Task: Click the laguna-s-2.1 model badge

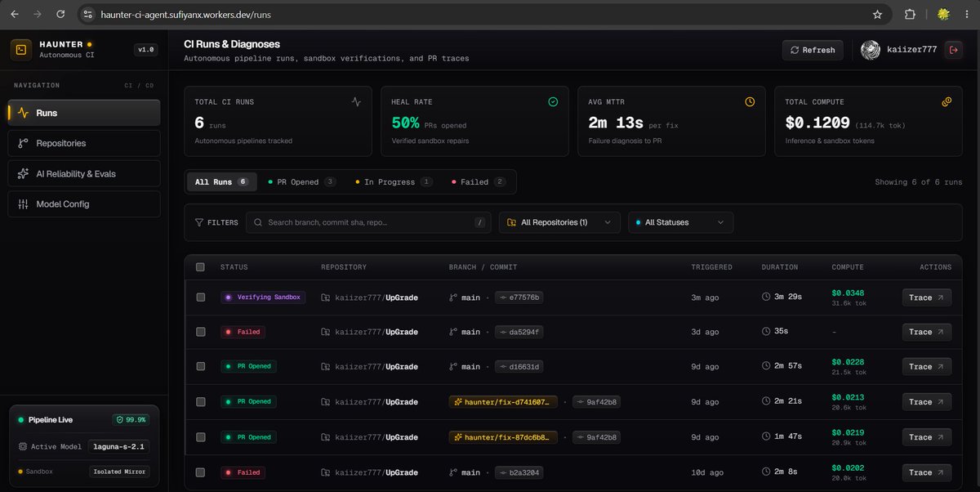Action: (x=119, y=447)
